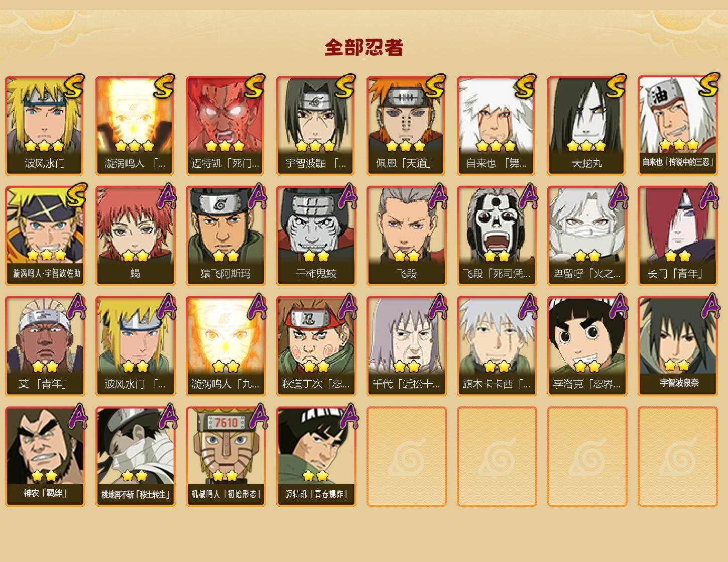
Task: Click the first empty ninja slot
Action: (406, 457)
